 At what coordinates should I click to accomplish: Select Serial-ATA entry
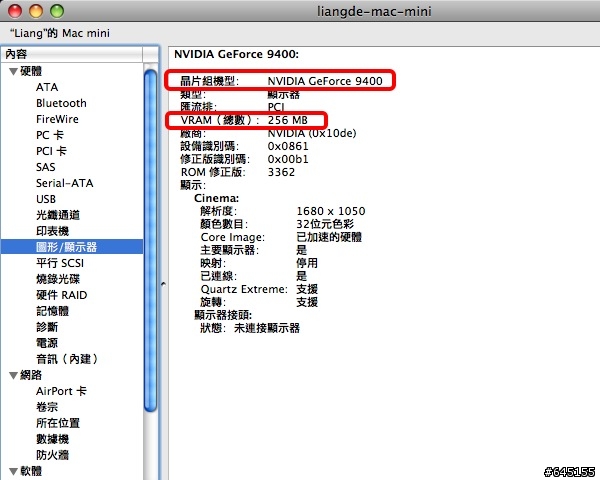pyautogui.click(x=65, y=183)
